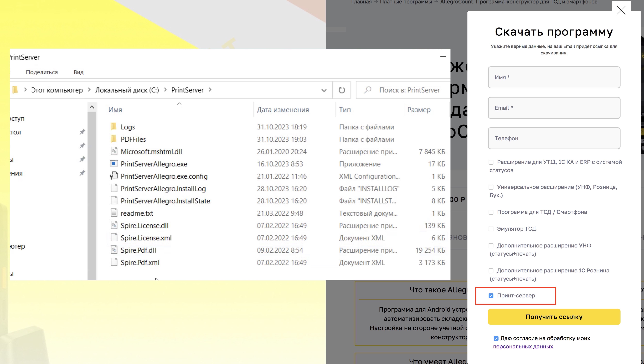Open the Вид ribbon tab
The width and height of the screenshot is (644, 364).
(x=78, y=72)
